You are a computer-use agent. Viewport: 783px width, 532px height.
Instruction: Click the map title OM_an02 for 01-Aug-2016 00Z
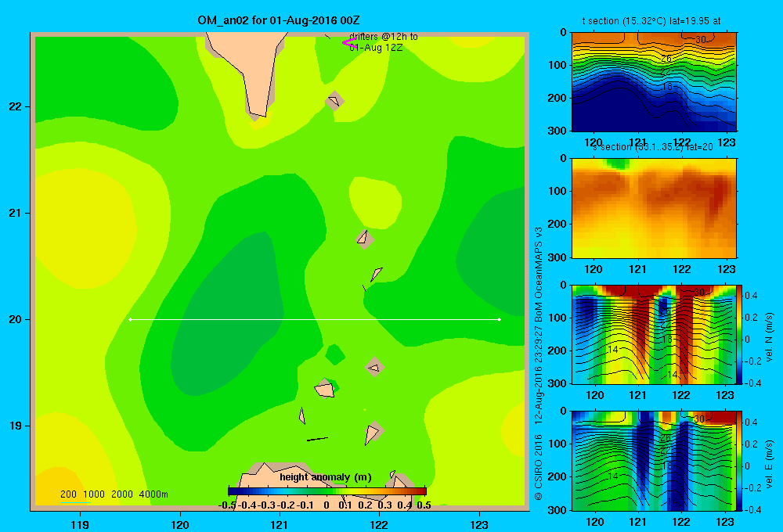(x=279, y=20)
